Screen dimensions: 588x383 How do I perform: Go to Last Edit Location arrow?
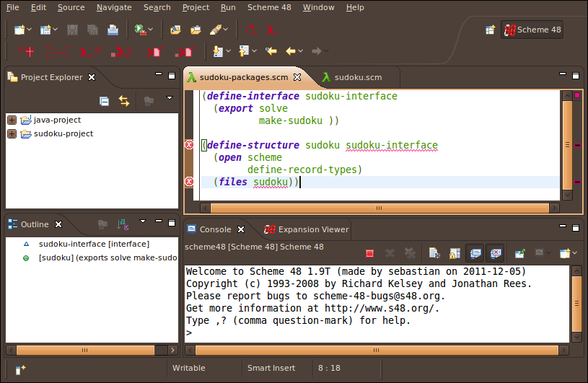pyautogui.click(x=271, y=51)
